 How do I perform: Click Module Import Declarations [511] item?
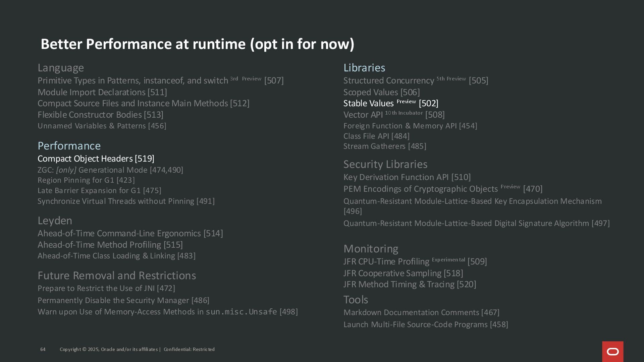[102, 92]
